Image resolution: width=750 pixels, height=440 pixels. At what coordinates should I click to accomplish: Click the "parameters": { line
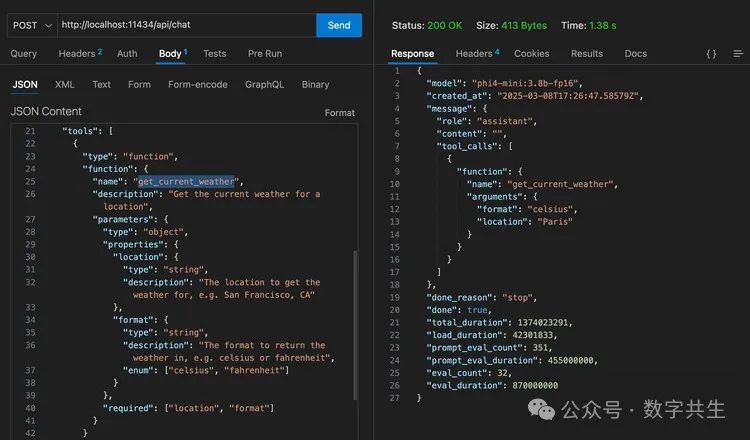pos(131,220)
